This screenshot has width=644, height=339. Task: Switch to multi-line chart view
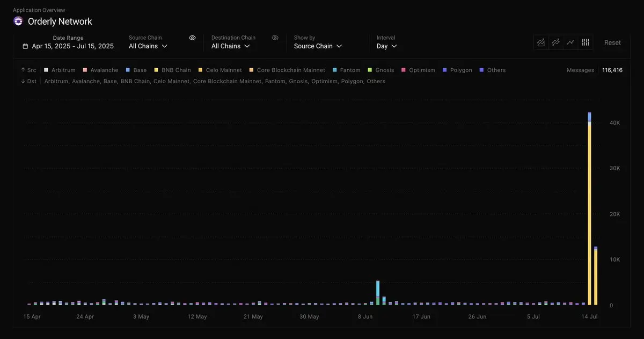click(x=556, y=42)
